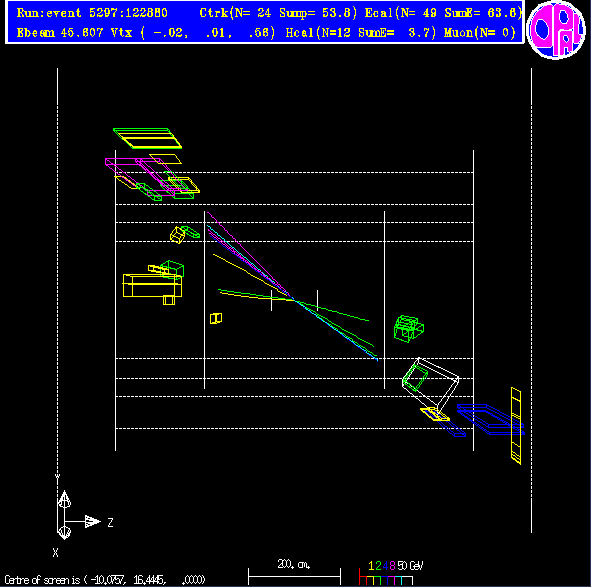Click the event vertex where tracks converge
Viewport: 591px width, 587px height.
(296, 301)
